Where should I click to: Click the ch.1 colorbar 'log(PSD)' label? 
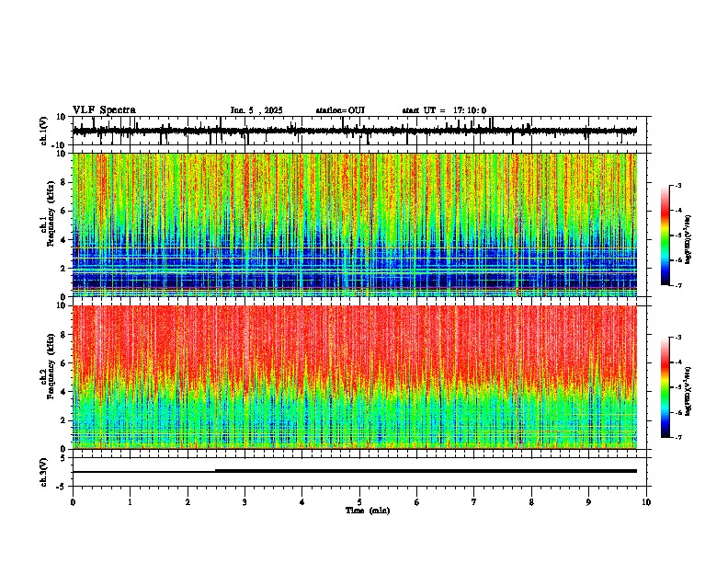688,239
